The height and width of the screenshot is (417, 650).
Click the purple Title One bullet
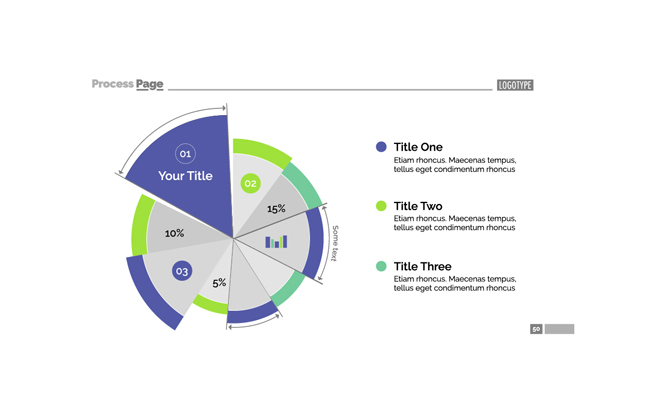381,147
